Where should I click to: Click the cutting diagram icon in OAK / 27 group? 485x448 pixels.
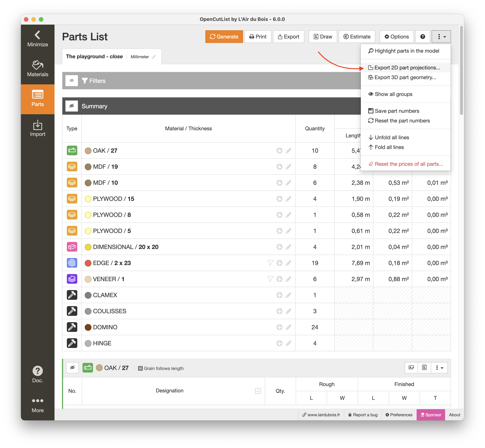pyautogui.click(x=424, y=368)
